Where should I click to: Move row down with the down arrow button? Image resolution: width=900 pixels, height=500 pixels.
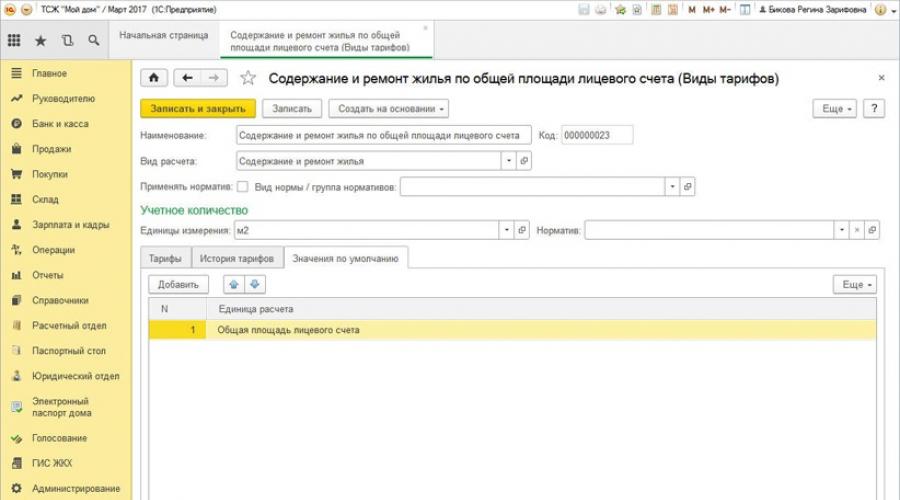(x=256, y=285)
